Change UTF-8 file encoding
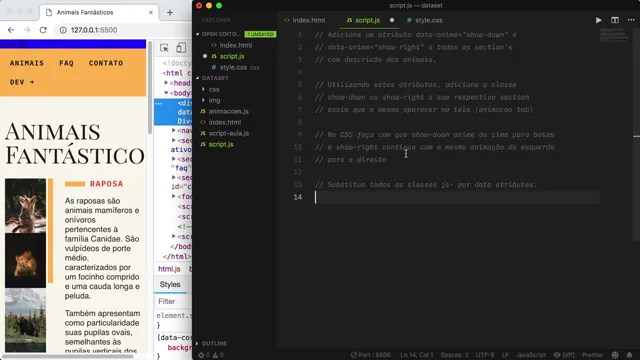Viewport: 640px width, 360px height. 485,355
